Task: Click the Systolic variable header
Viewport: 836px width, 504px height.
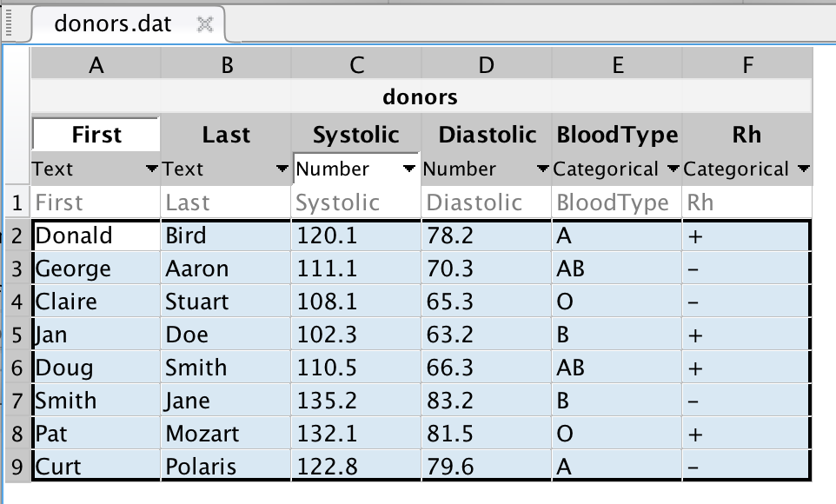Action: click(x=355, y=134)
